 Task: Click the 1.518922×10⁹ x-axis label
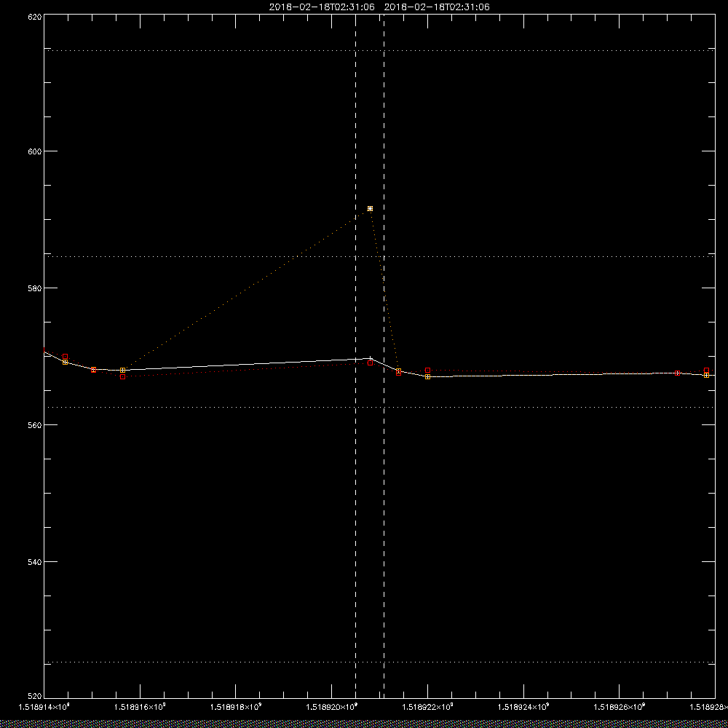pos(427,707)
